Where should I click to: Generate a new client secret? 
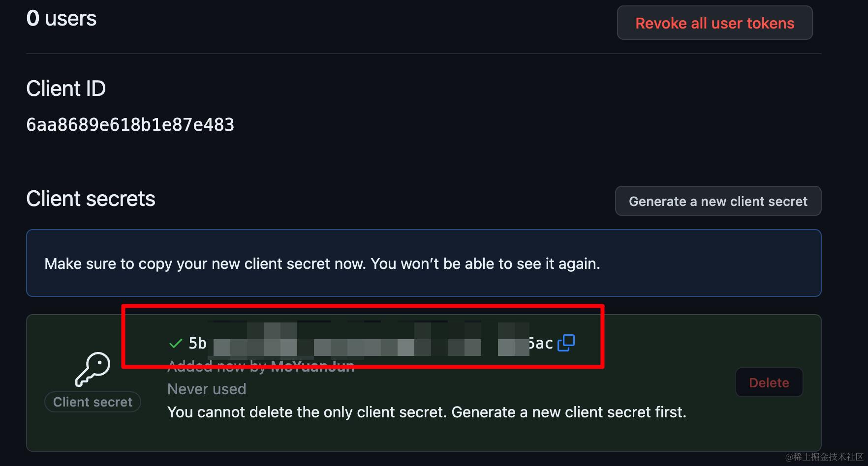pyautogui.click(x=718, y=201)
